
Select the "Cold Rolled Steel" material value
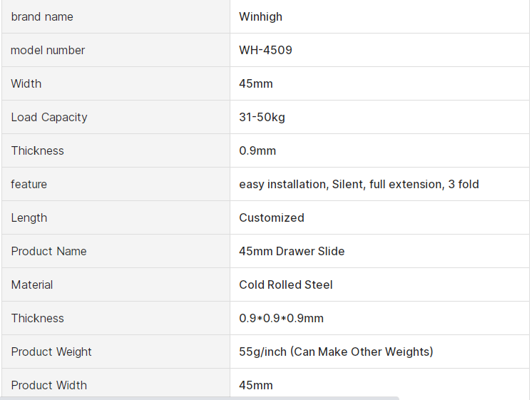coord(286,284)
